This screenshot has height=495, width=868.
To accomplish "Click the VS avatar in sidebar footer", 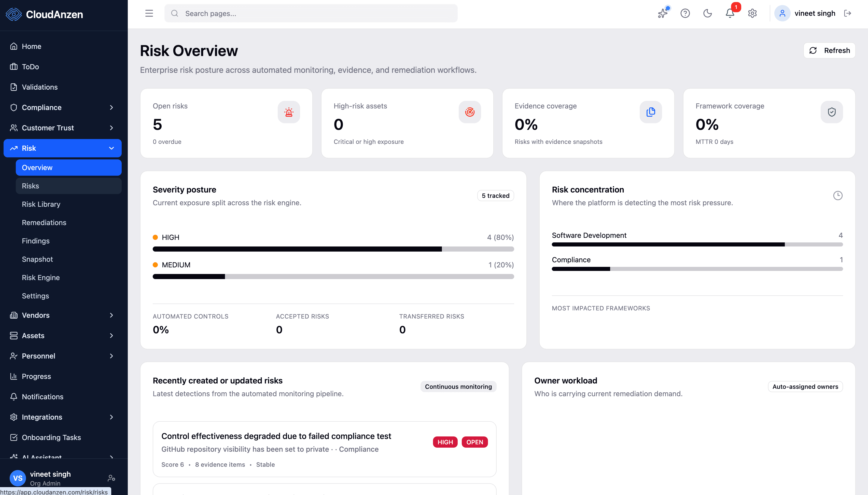I will pos(18,478).
